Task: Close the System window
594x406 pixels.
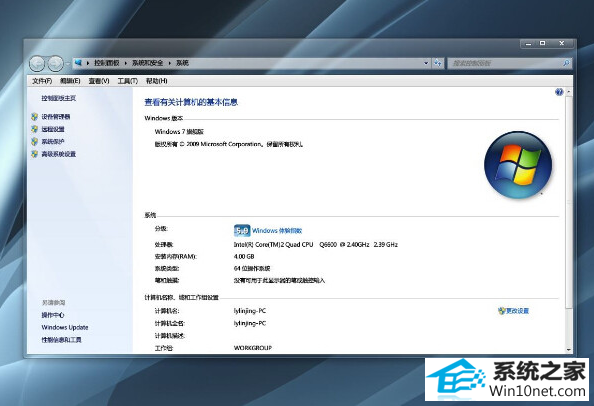Action: [x=562, y=44]
